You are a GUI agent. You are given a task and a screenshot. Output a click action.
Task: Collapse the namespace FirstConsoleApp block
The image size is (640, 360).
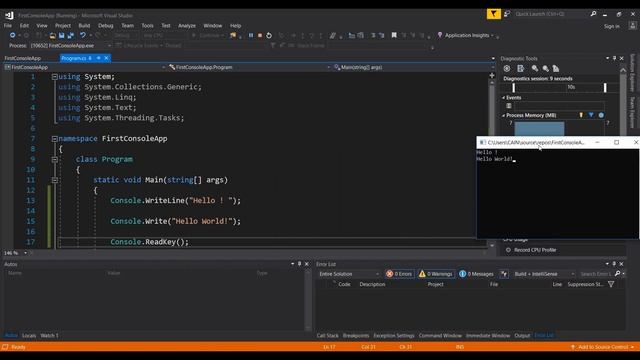[54, 139]
